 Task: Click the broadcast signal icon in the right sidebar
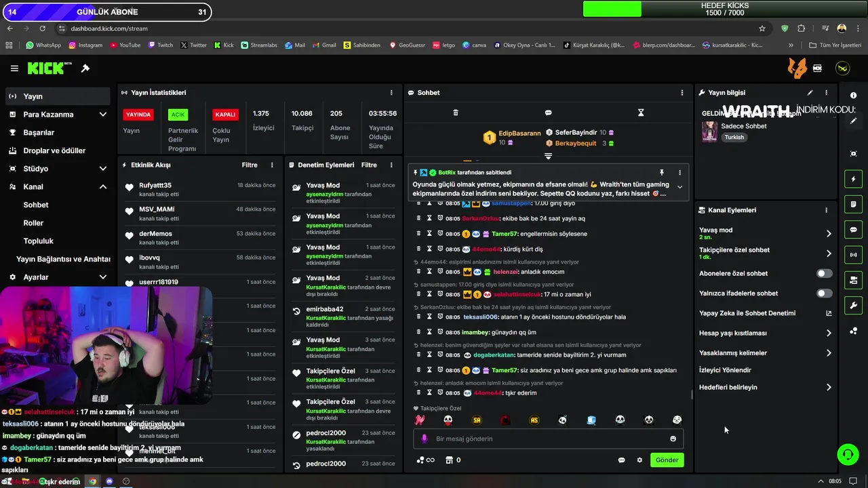[x=853, y=255]
